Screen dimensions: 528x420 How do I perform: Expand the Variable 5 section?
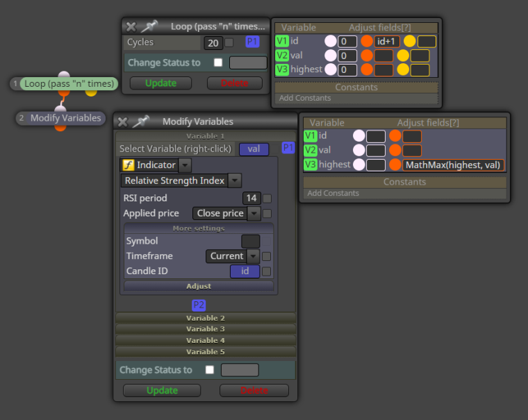click(x=206, y=352)
